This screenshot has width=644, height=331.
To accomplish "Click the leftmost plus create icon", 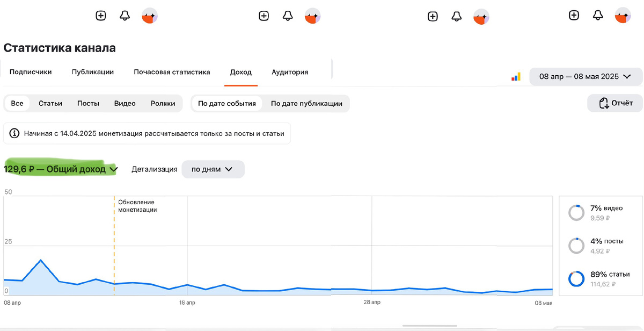I will 101,16.
